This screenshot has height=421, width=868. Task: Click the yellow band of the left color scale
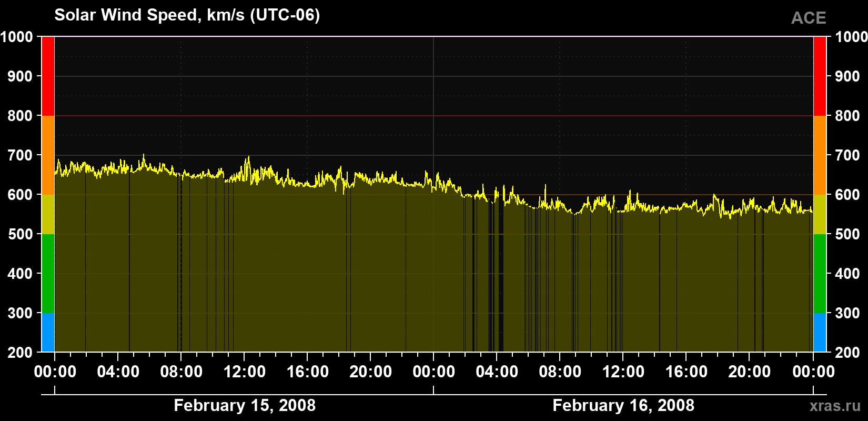click(48, 214)
